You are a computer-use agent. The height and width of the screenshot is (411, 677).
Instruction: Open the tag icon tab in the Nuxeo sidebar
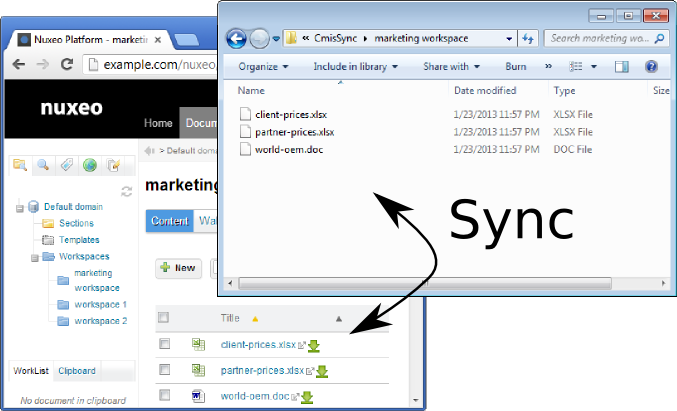[x=66, y=165]
